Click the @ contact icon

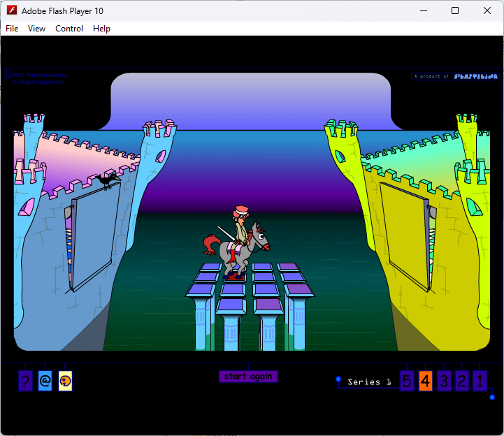[45, 381]
